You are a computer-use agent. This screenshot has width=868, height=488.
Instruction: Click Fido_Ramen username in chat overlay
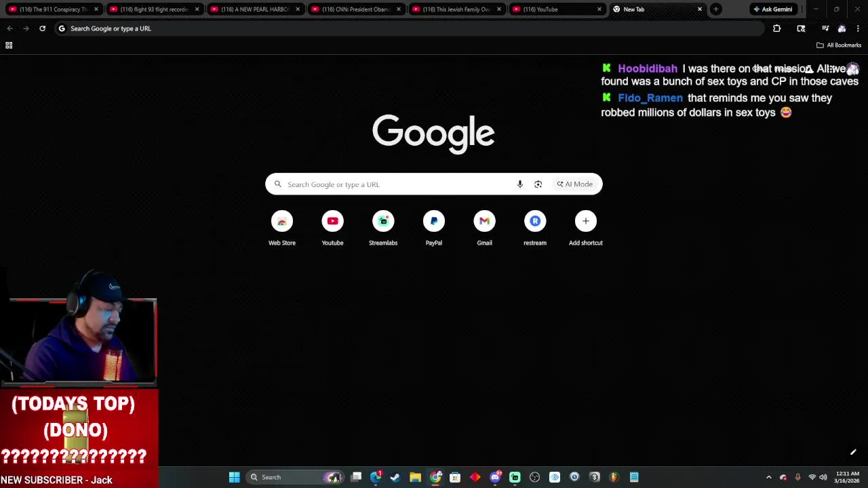click(650, 98)
